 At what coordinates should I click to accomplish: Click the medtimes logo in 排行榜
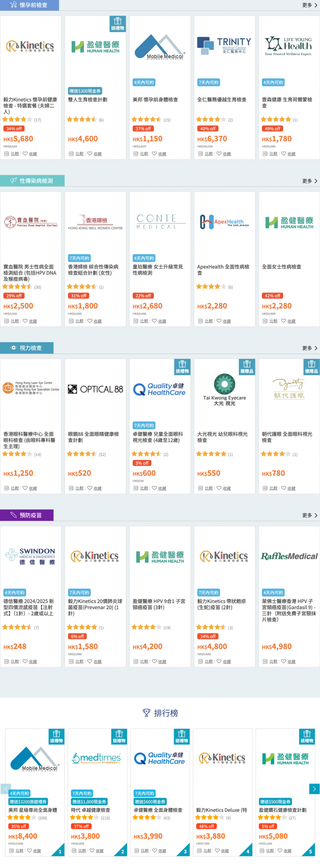[x=96, y=758]
